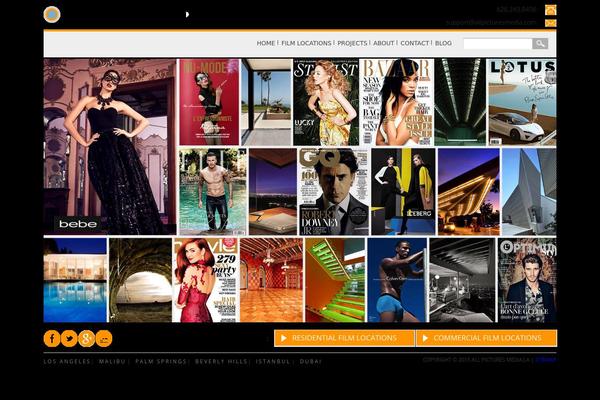Open the Twitter social icon
Image resolution: width=600 pixels, height=400 pixels.
pyautogui.click(x=69, y=338)
